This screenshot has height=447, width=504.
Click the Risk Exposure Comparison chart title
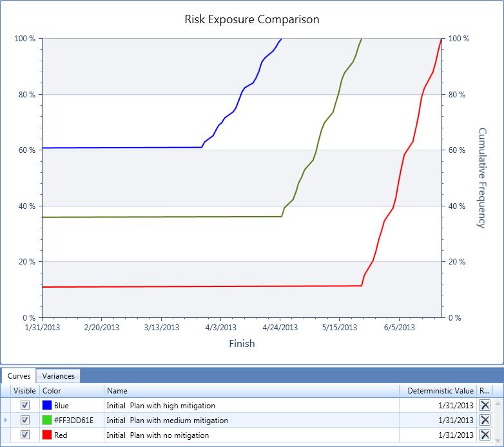(x=251, y=19)
